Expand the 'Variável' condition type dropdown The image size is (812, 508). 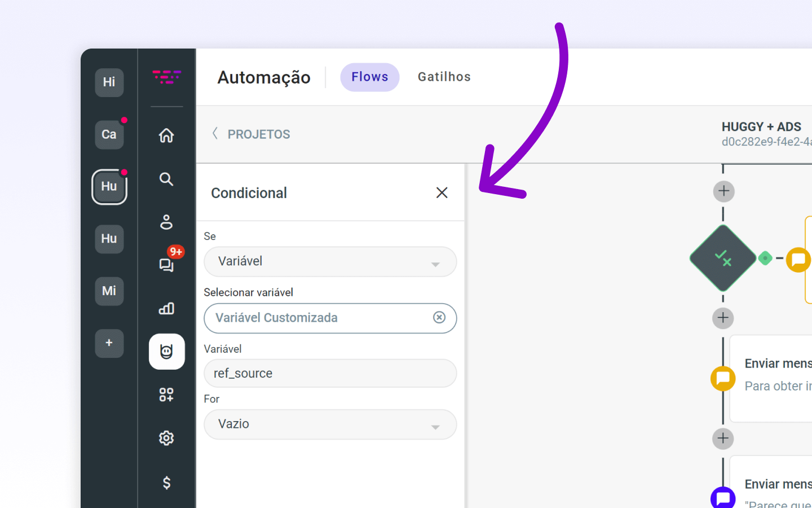coord(330,262)
